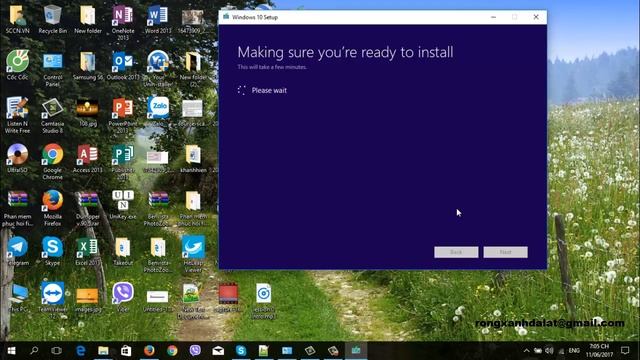Click the Next button in Setup
The width and height of the screenshot is (640, 360).
click(x=505, y=252)
